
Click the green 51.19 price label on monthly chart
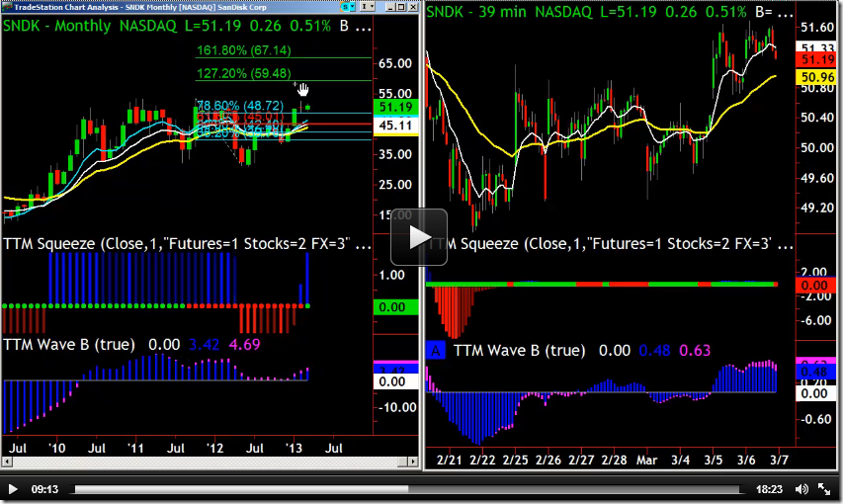click(395, 107)
